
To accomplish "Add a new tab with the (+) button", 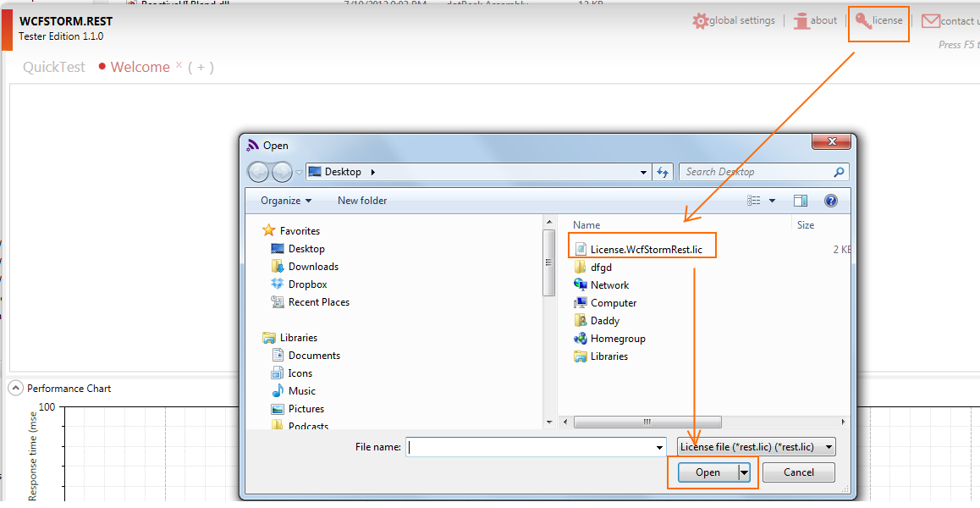I will tap(201, 68).
